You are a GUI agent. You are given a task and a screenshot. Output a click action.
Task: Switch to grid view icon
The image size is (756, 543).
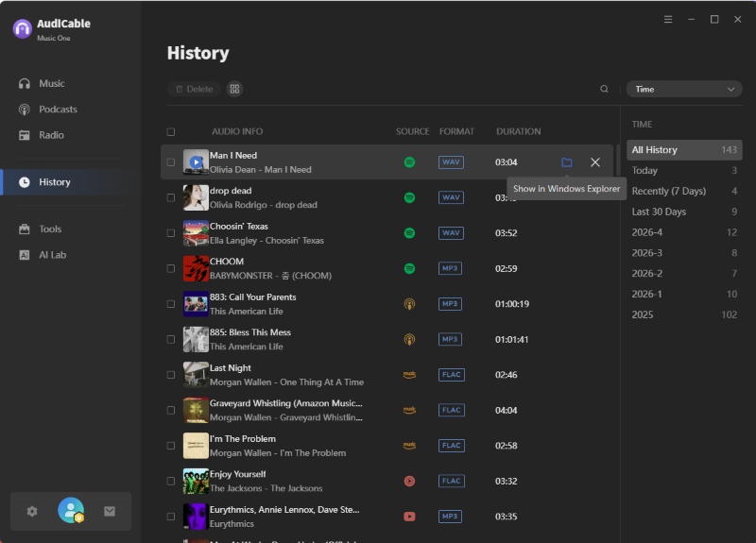[x=234, y=89]
